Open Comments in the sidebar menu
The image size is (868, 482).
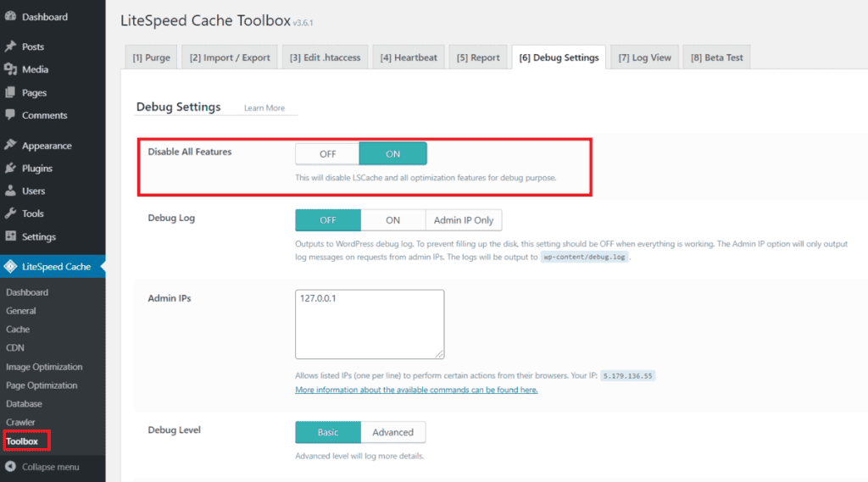pos(44,115)
